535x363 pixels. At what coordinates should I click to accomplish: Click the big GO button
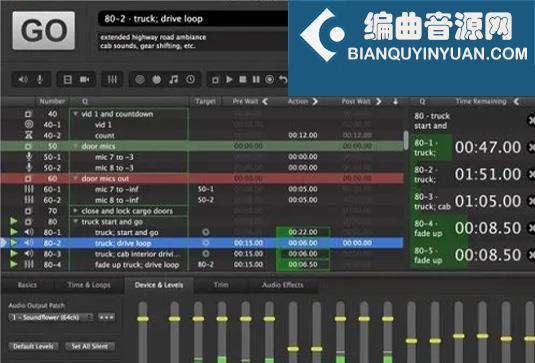[44, 31]
